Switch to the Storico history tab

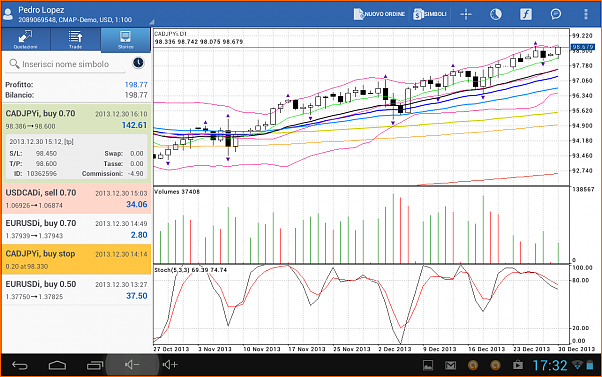click(126, 40)
